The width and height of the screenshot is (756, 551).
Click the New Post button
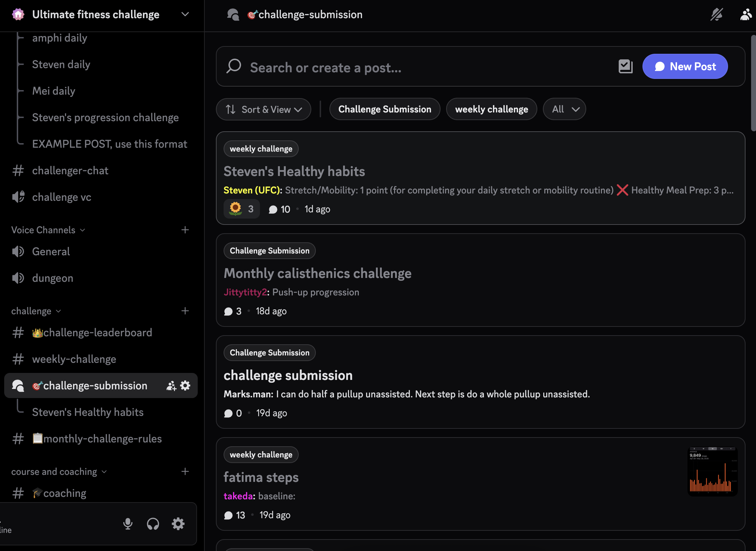[685, 66]
